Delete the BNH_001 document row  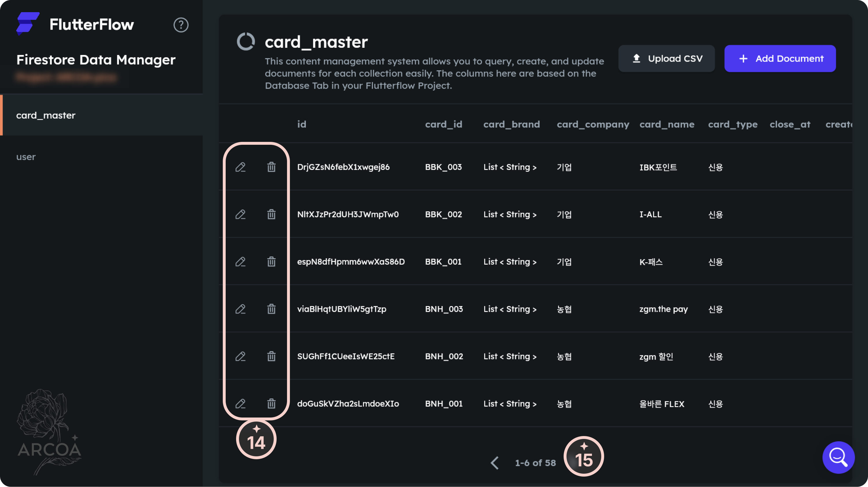271,404
